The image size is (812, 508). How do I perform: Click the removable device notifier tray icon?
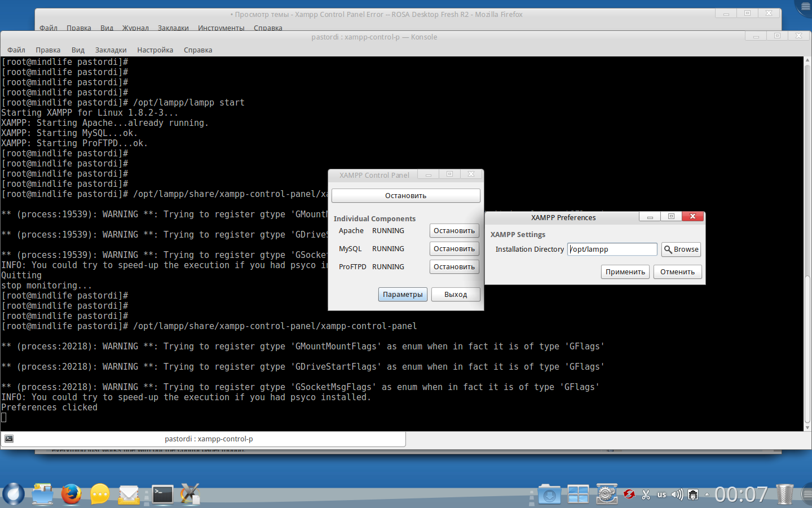pyautogui.click(x=694, y=494)
